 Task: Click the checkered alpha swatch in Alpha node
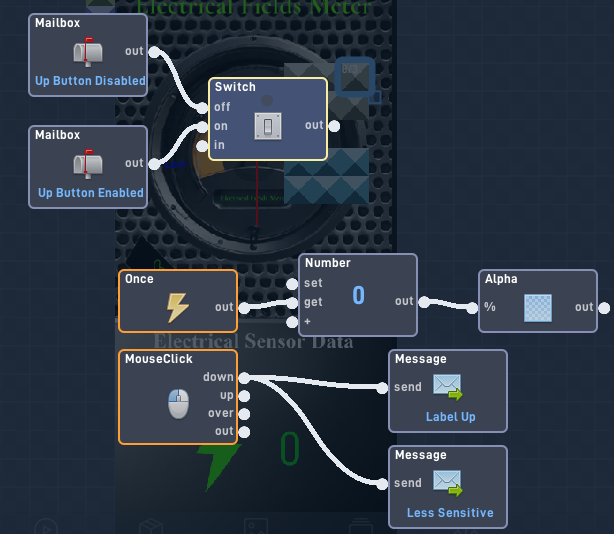pos(538,308)
